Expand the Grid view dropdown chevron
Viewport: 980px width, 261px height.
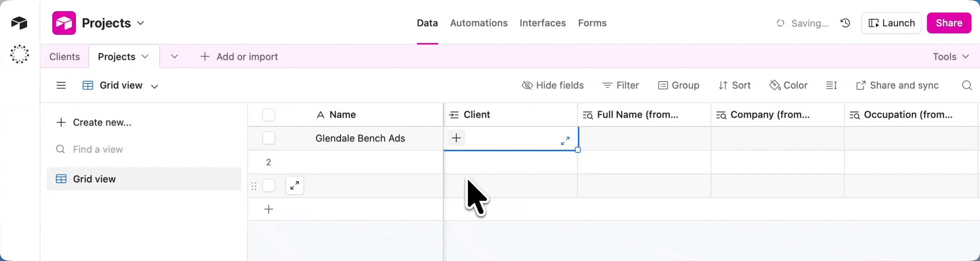pos(154,86)
